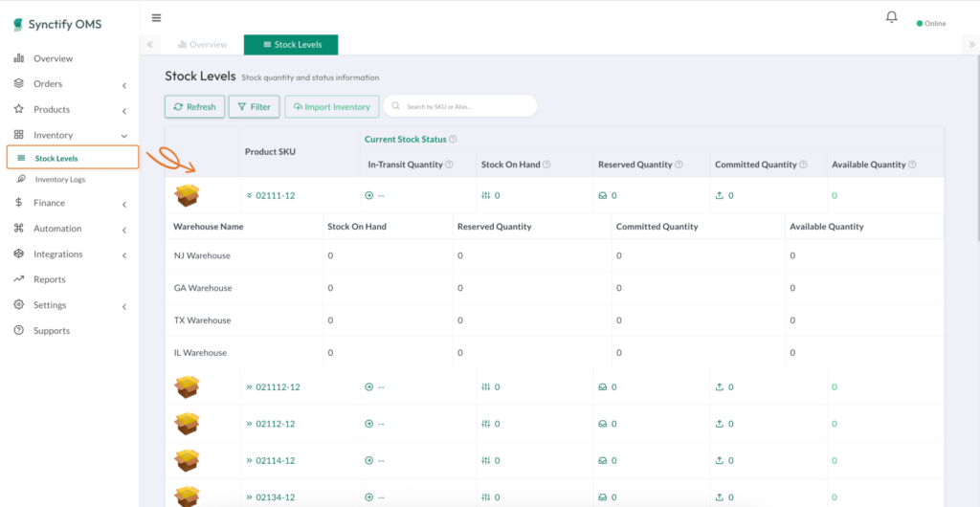Click Stock On Hand help icon
The height and width of the screenshot is (507, 980).
546,165
